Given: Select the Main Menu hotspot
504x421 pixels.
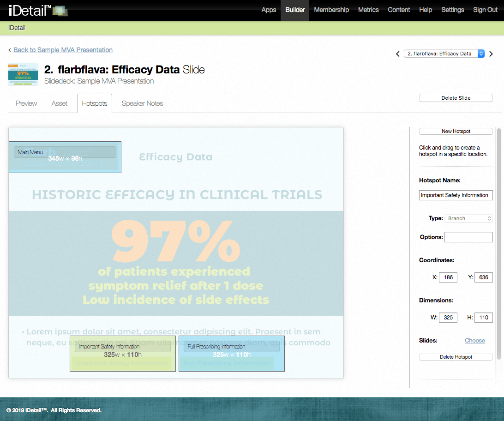Looking at the screenshot, I should pos(65,157).
